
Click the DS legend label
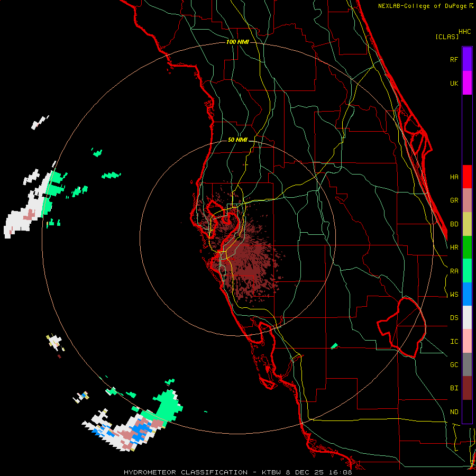point(454,318)
